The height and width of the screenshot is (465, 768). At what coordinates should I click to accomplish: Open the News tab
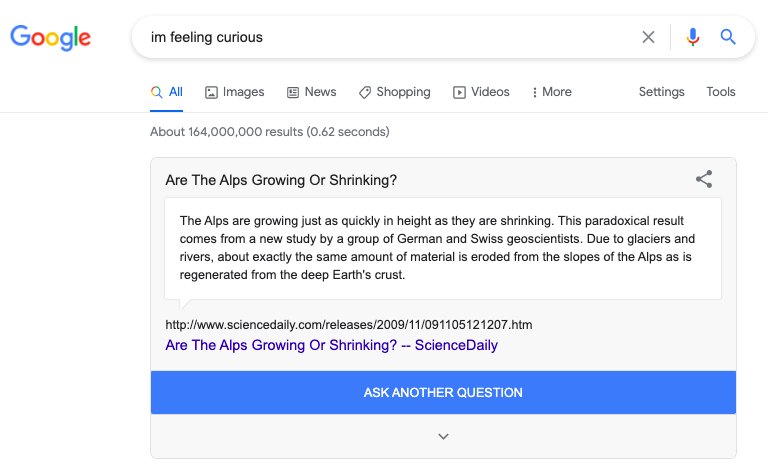(x=311, y=92)
